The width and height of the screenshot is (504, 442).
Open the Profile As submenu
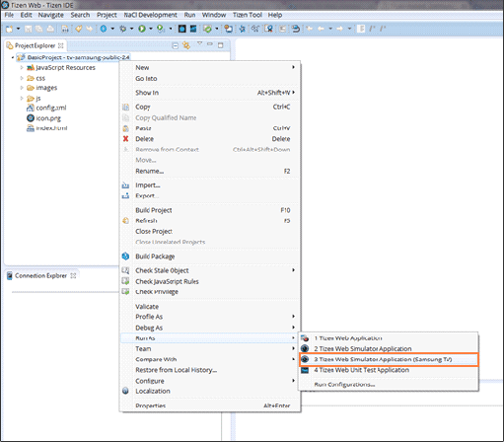(x=210, y=317)
